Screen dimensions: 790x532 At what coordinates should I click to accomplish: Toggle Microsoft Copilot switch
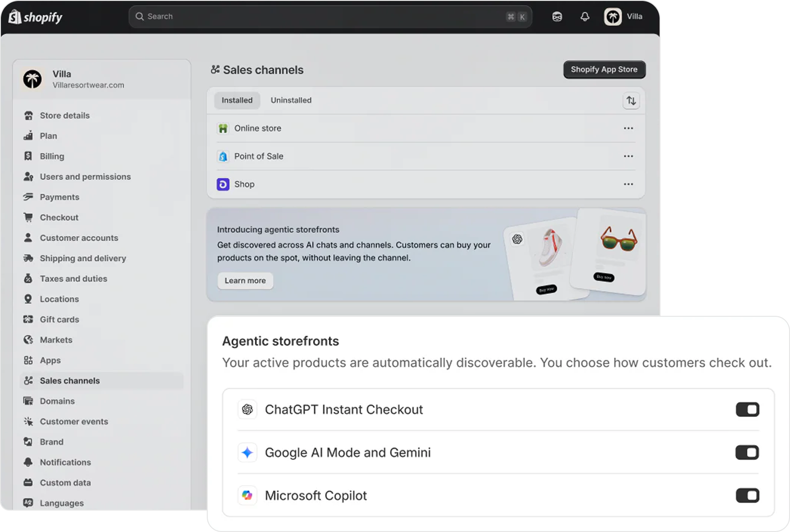[748, 495]
